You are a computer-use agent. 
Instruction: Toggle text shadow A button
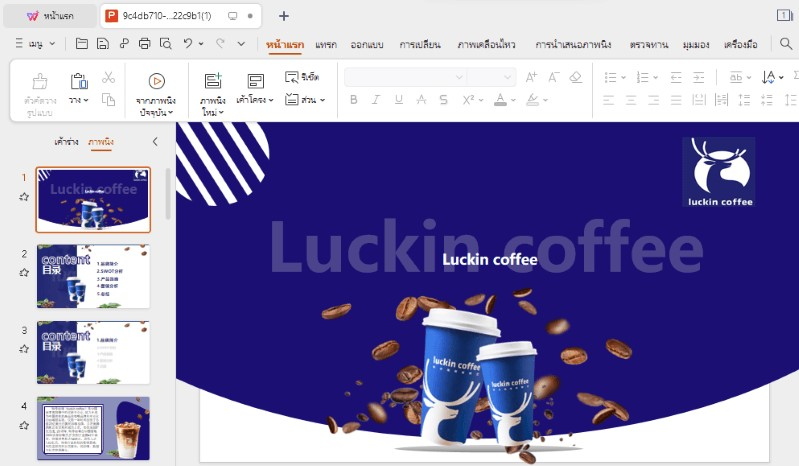click(x=421, y=100)
